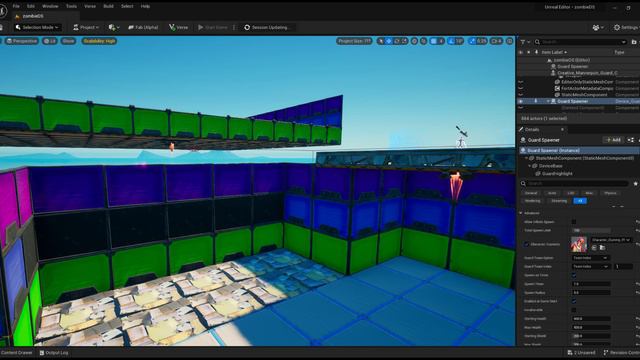
Task: Open the play options three-dot menu
Action: 234,27
